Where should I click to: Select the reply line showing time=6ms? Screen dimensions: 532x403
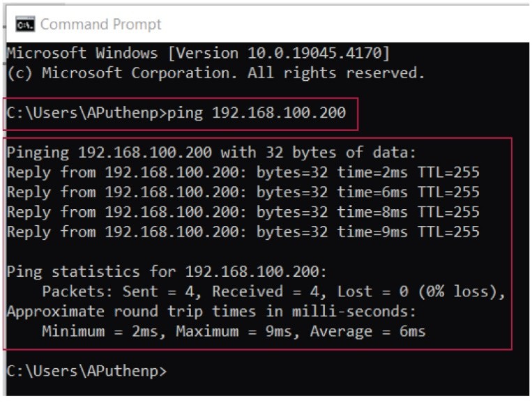(243, 192)
